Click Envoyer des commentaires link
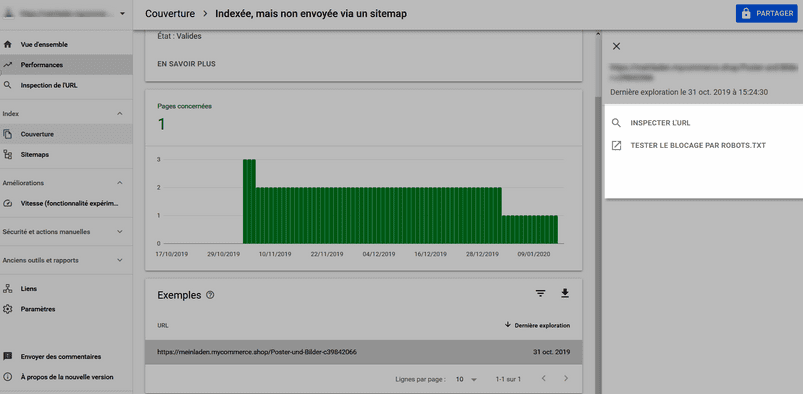 pos(60,357)
